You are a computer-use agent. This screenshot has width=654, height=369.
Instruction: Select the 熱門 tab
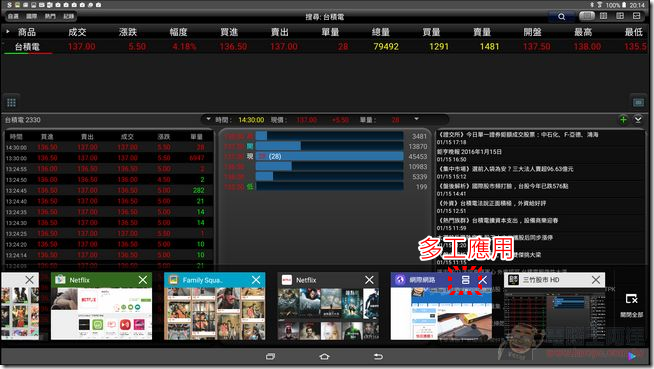[50, 16]
